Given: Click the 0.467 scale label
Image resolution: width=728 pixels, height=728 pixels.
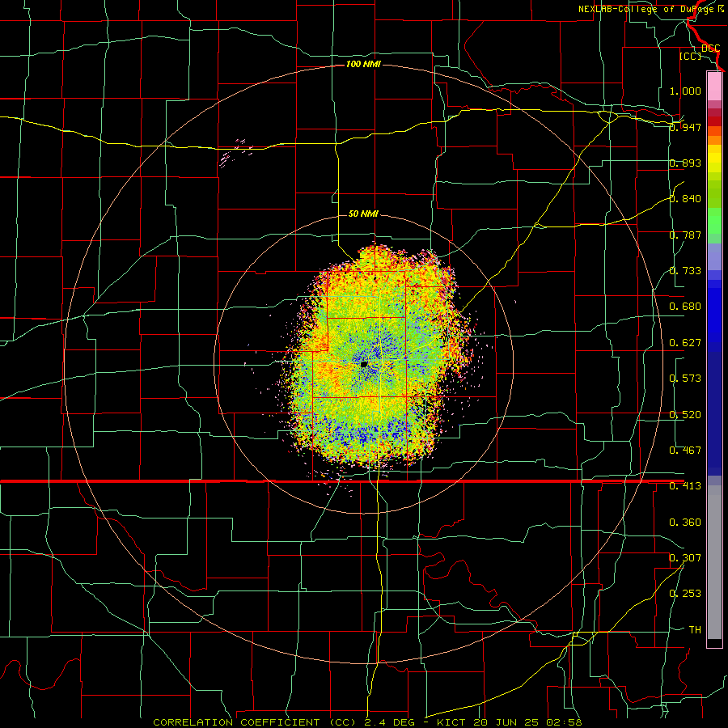Looking at the screenshot, I should click(685, 451).
